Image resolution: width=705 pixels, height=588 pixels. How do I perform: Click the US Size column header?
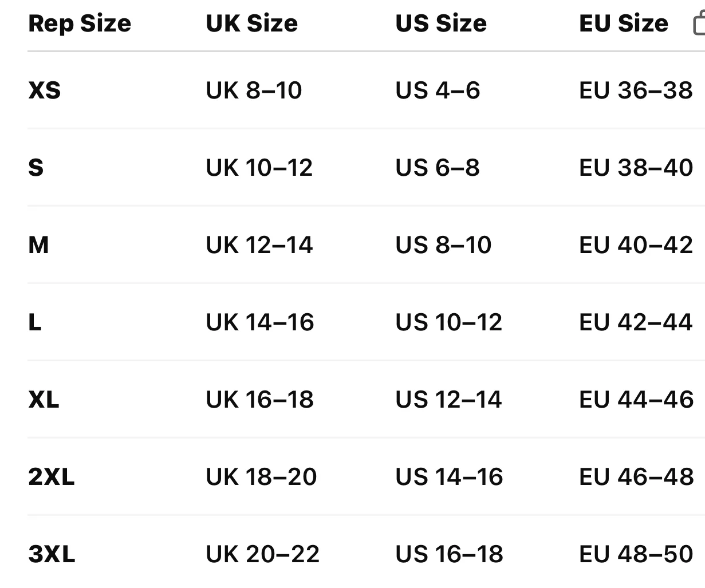[x=440, y=23]
